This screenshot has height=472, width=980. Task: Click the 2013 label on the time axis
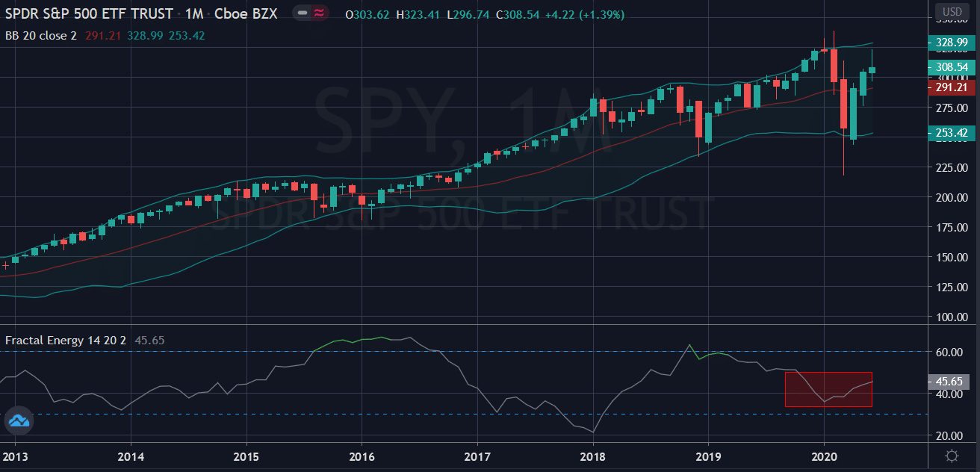15,456
